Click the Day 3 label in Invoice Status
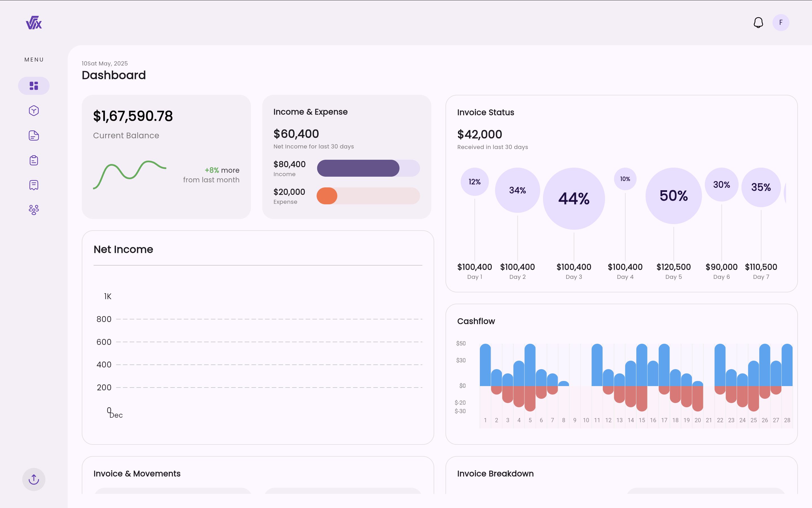 [574, 277]
